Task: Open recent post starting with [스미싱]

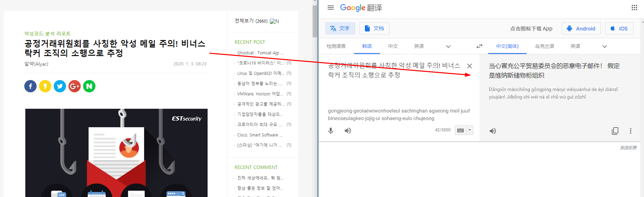Action: (260, 145)
